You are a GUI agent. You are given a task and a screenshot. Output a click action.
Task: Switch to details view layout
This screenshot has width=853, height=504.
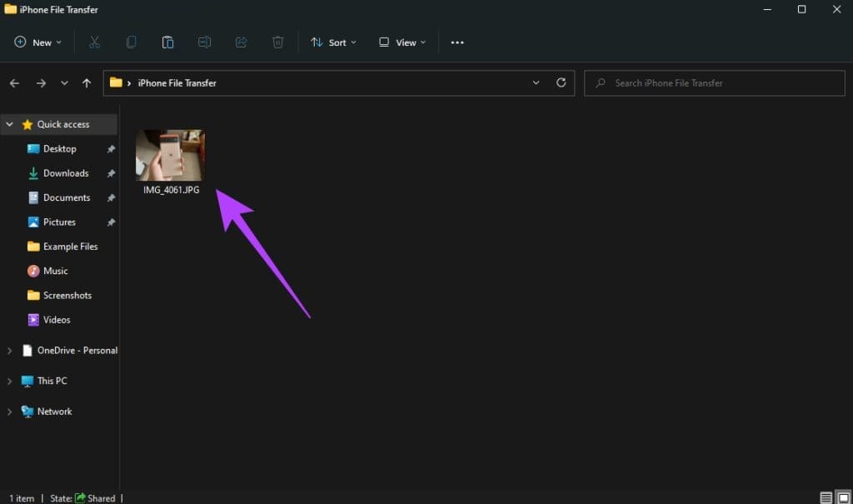[826, 497]
